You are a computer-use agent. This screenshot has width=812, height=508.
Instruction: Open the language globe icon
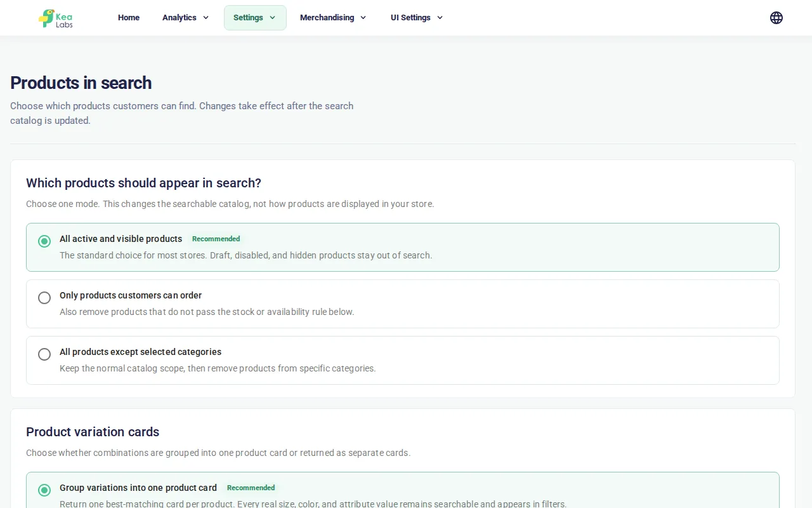[x=776, y=18]
